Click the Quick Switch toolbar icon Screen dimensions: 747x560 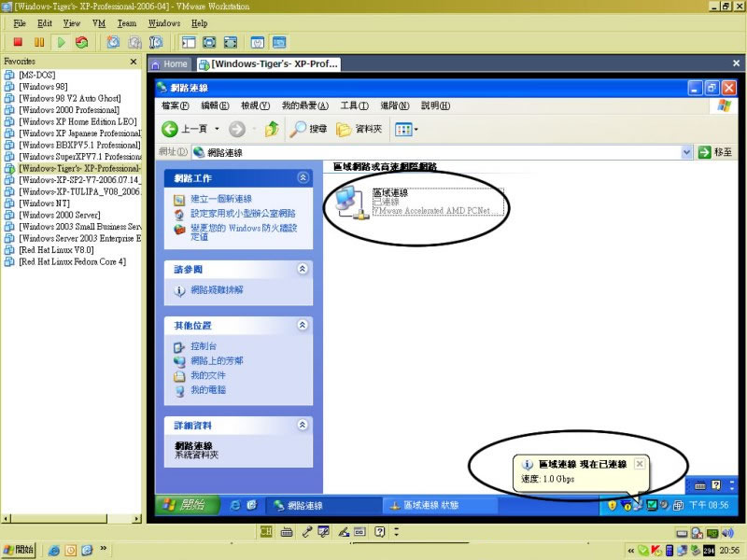coord(231,42)
